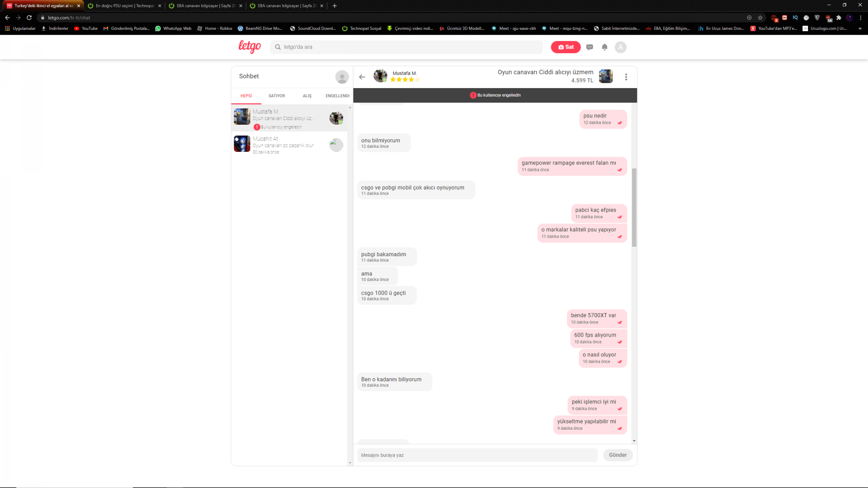The image size is (868, 488).
Task: Click the chat messages scrollbar thumb
Action: [x=634, y=208]
